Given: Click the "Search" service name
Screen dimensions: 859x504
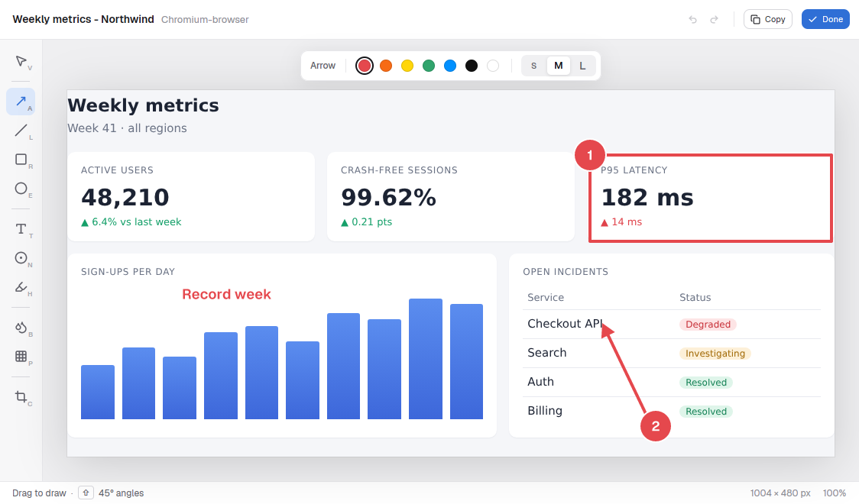Looking at the screenshot, I should pyautogui.click(x=546, y=353).
